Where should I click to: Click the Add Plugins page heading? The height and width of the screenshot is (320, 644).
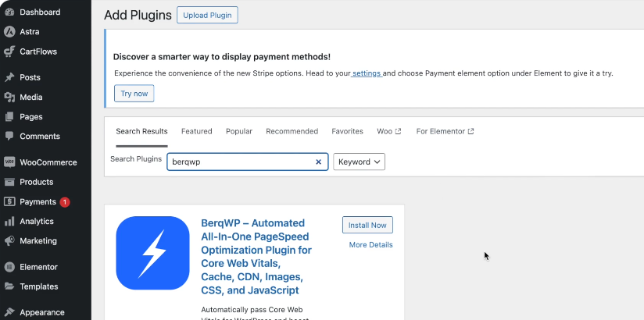(138, 15)
